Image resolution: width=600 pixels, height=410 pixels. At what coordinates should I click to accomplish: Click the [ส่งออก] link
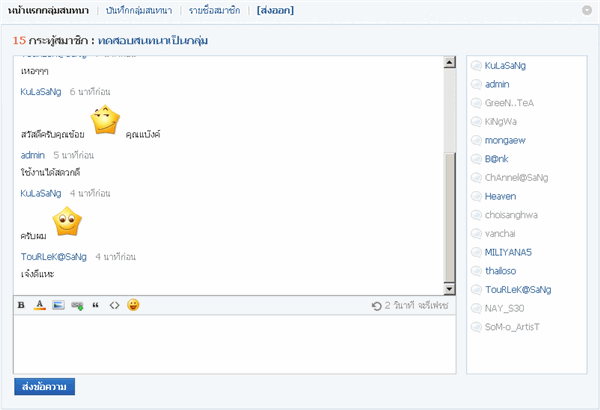[x=276, y=11]
